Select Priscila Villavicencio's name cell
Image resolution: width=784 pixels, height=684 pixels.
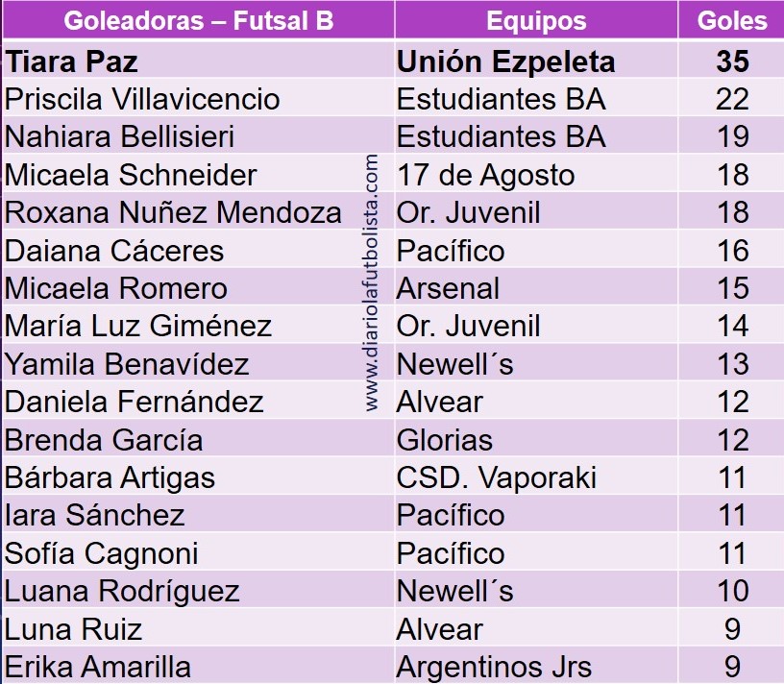142,99
